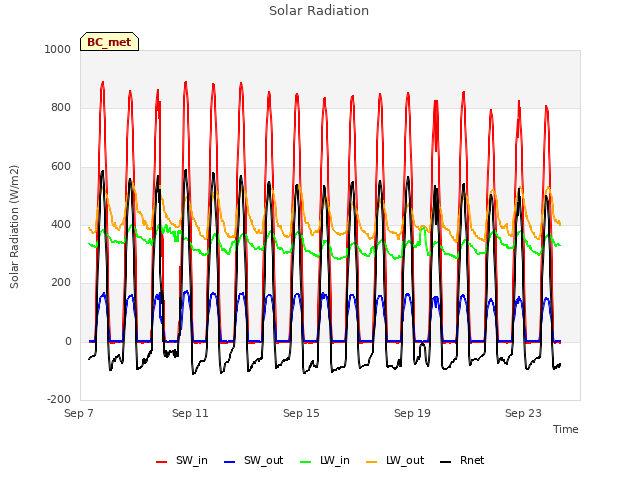The image size is (640, 480).
Task: Click the 800 y-axis tick label
Action: (x=61, y=108)
